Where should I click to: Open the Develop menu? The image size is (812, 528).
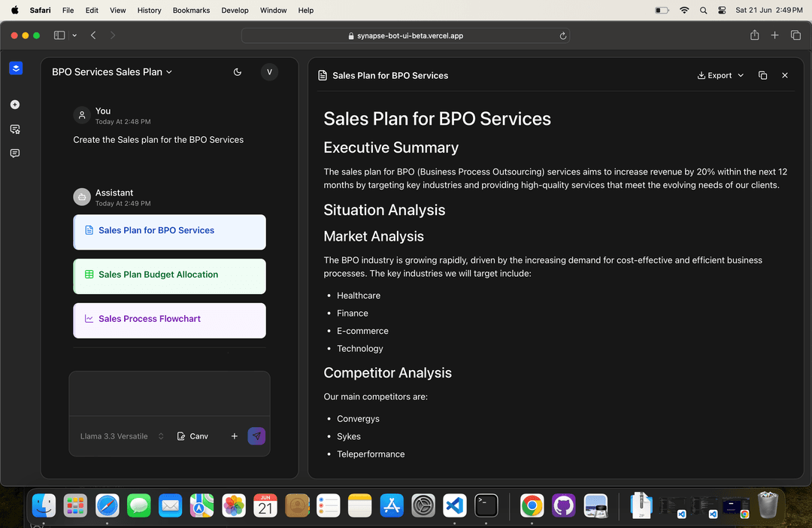pyautogui.click(x=235, y=10)
